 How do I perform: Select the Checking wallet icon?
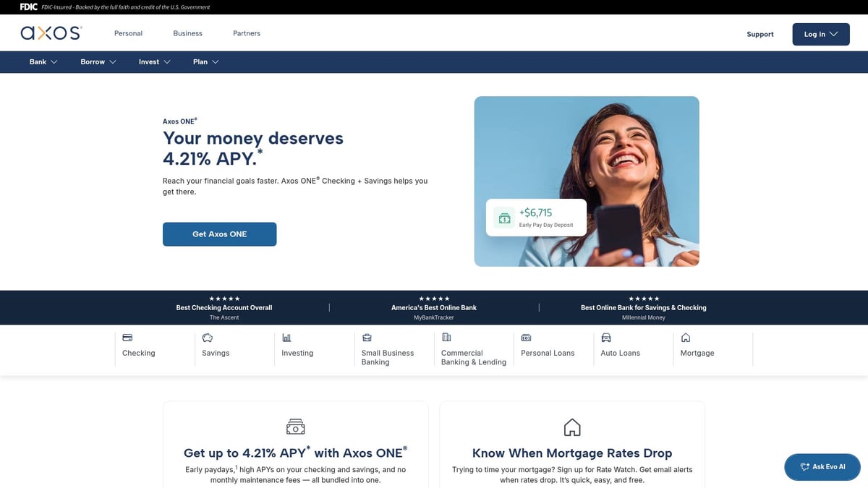[x=127, y=338]
